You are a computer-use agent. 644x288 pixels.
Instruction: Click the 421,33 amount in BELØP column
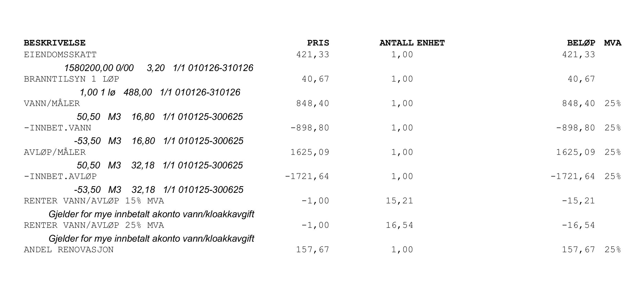click(578, 55)
